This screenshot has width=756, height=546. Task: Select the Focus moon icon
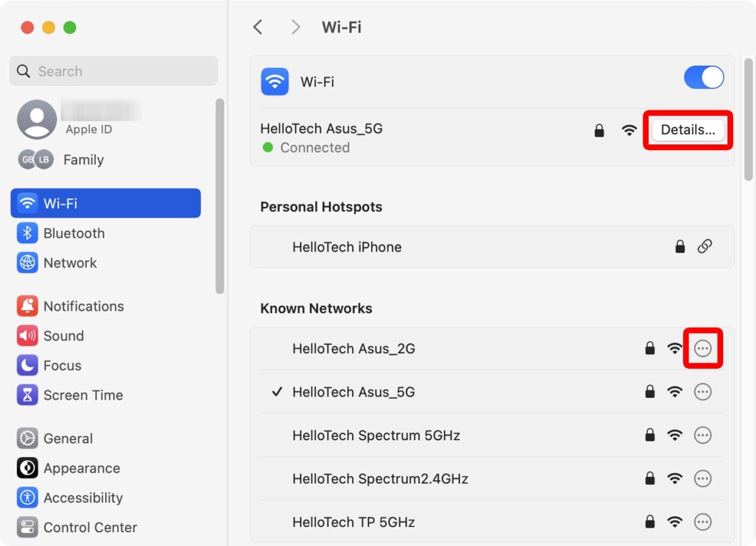pos(26,365)
